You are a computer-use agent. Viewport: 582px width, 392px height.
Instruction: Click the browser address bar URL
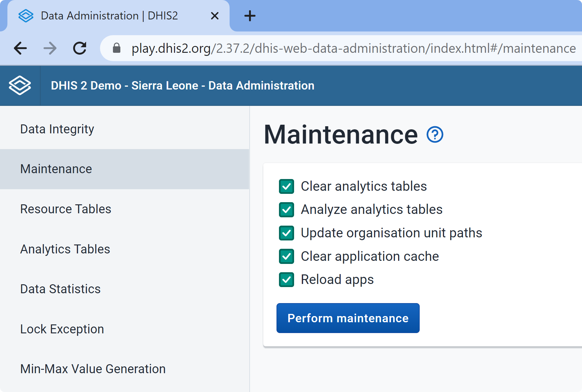coord(354,48)
